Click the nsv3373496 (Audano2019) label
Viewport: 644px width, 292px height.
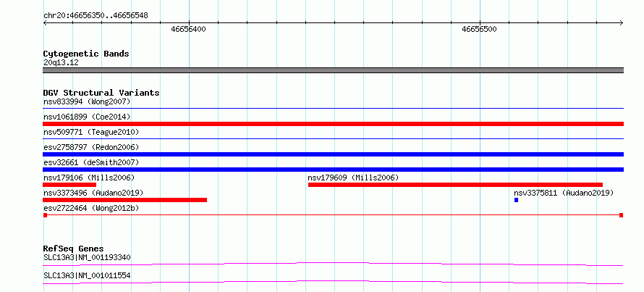[x=93, y=193]
